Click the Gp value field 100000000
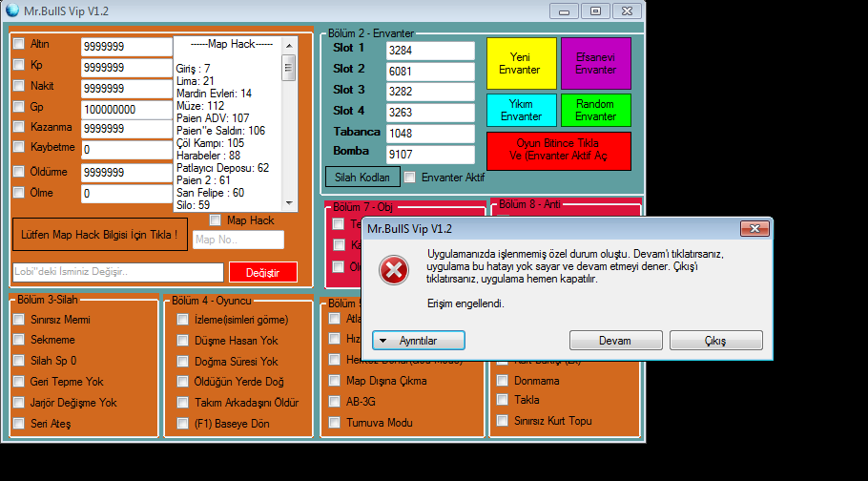The width and height of the screenshot is (868, 481). tap(127, 110)
